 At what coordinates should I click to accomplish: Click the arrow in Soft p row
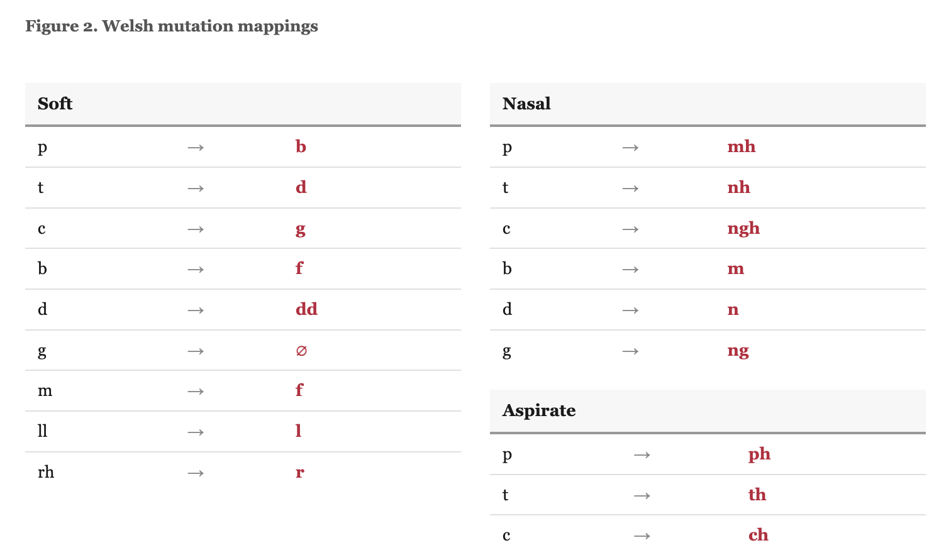pyautogui.click(x=196, y=148)
